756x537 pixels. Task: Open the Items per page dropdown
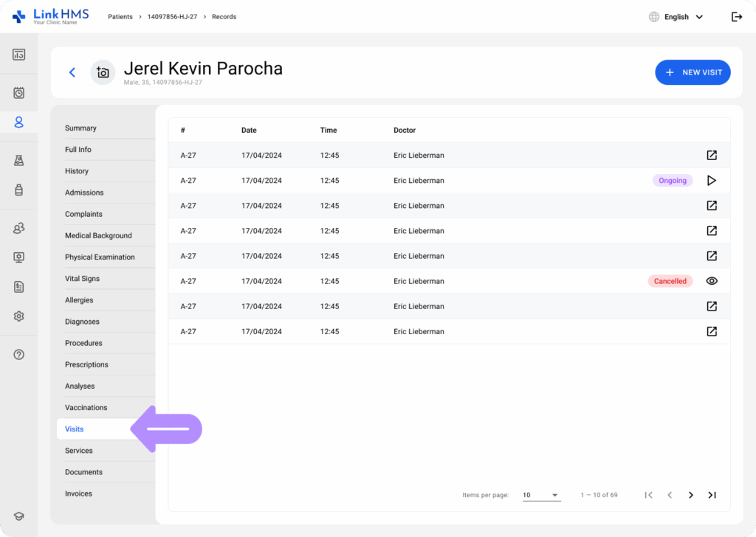coord(541,495)
